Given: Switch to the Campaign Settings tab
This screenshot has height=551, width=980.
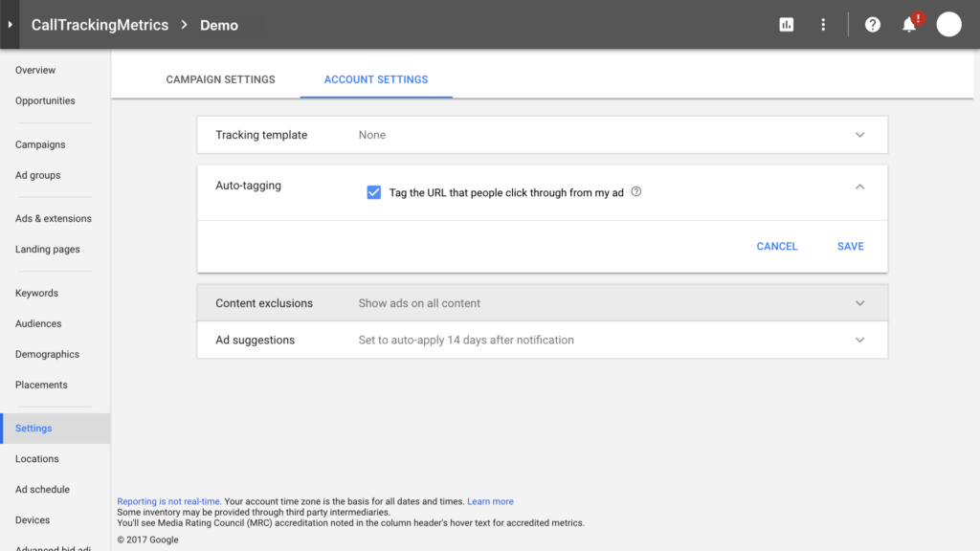Looking at the screenshot, I should (220, 79).
